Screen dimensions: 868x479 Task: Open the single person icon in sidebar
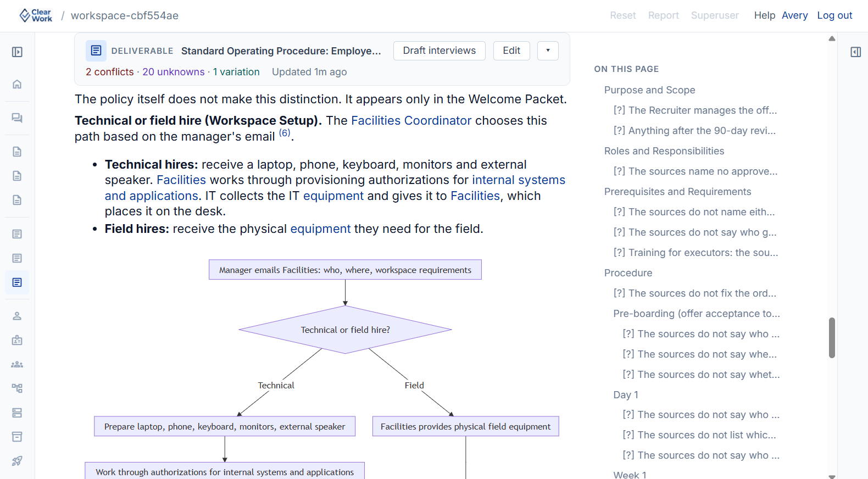point(17,316)
